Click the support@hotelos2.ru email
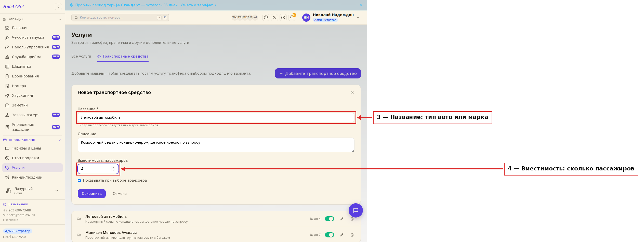 point(19,215)
